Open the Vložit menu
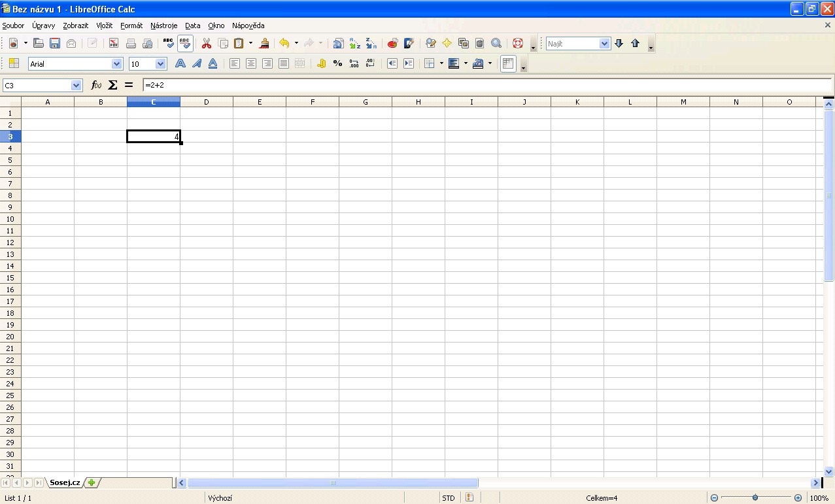The height and width of the screenshot is (504, 835). pyautogui.click(x=105, y=25)
